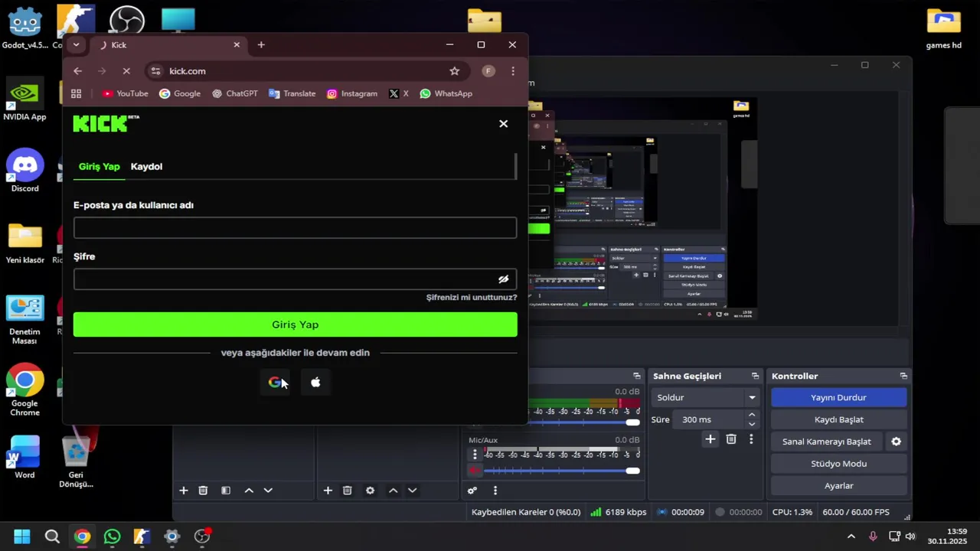
Task: Click the 6189 kbps bitrate in OBS status bar
Action: (x=619, y=512)
